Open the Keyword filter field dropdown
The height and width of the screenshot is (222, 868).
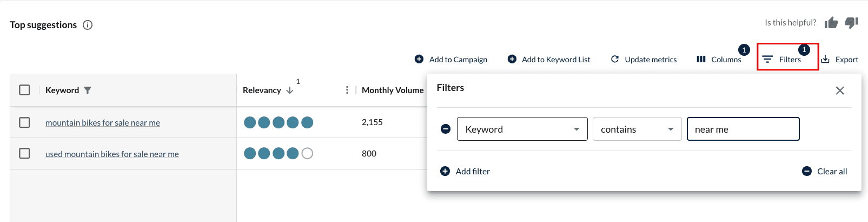coord(522,129)
